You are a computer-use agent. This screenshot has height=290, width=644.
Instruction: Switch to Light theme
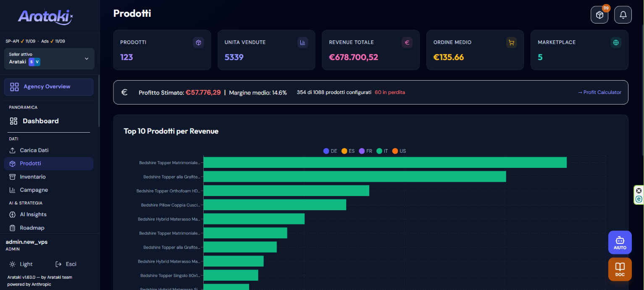point(21,264)
